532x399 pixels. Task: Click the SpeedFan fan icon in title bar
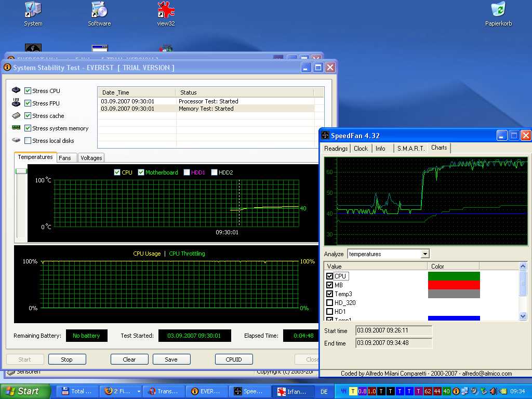pos(325,136)
